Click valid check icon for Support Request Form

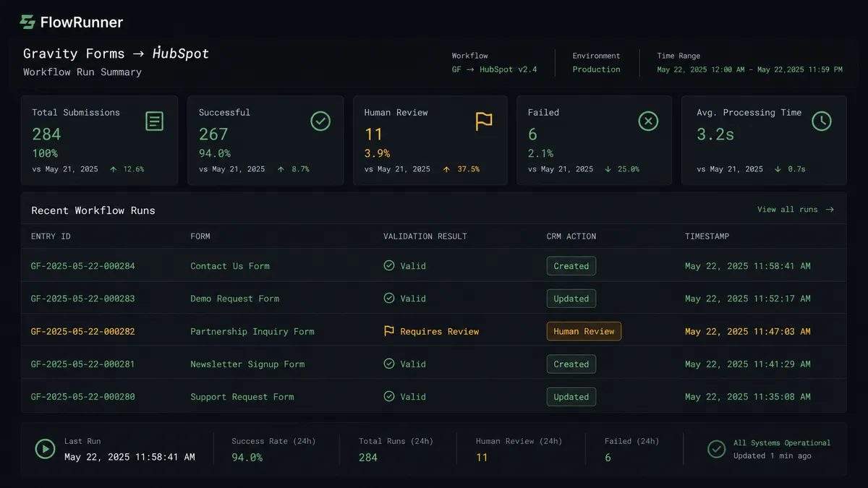(389, 396)
